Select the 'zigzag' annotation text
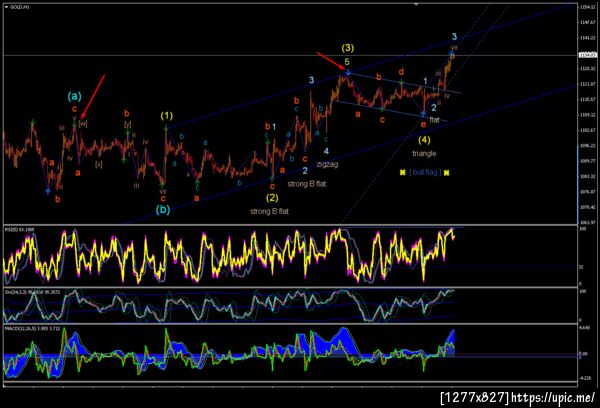 click(x=328, y=164)
